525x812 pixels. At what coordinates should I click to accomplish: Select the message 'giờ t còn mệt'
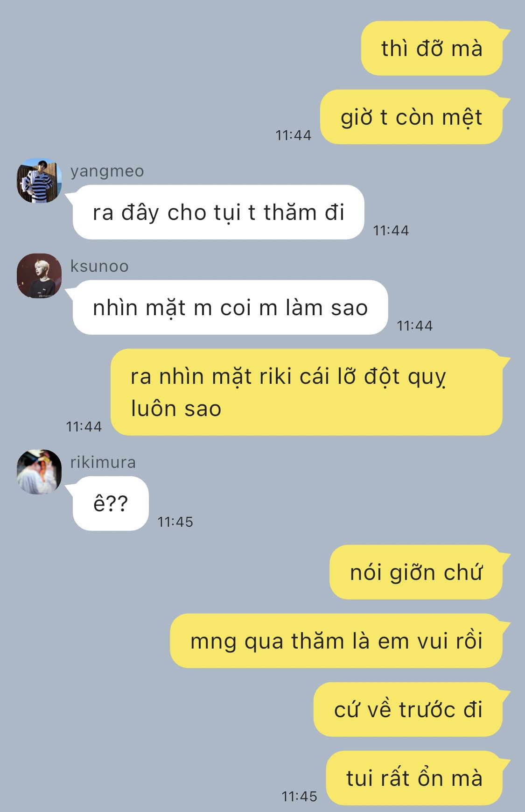[411, 117]
